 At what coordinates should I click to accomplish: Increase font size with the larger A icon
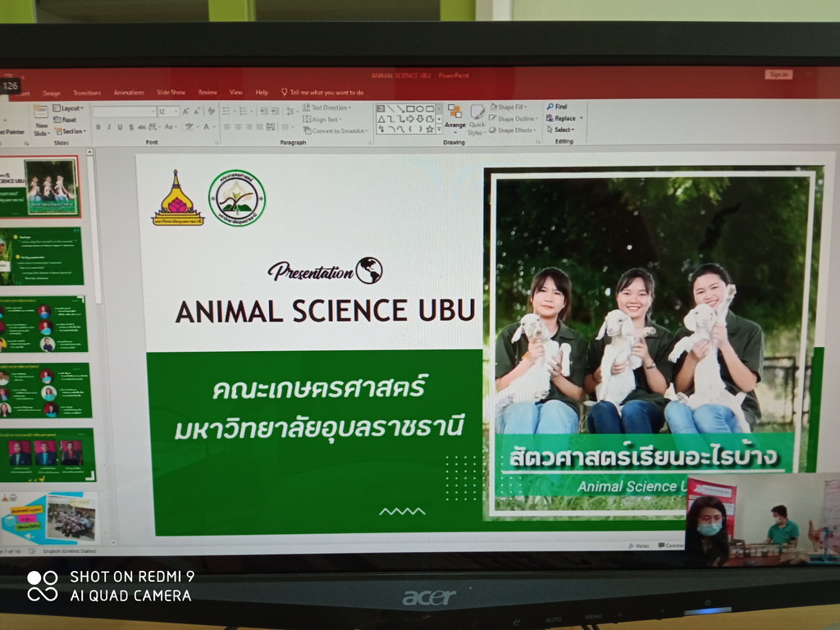tap(185, 112)
